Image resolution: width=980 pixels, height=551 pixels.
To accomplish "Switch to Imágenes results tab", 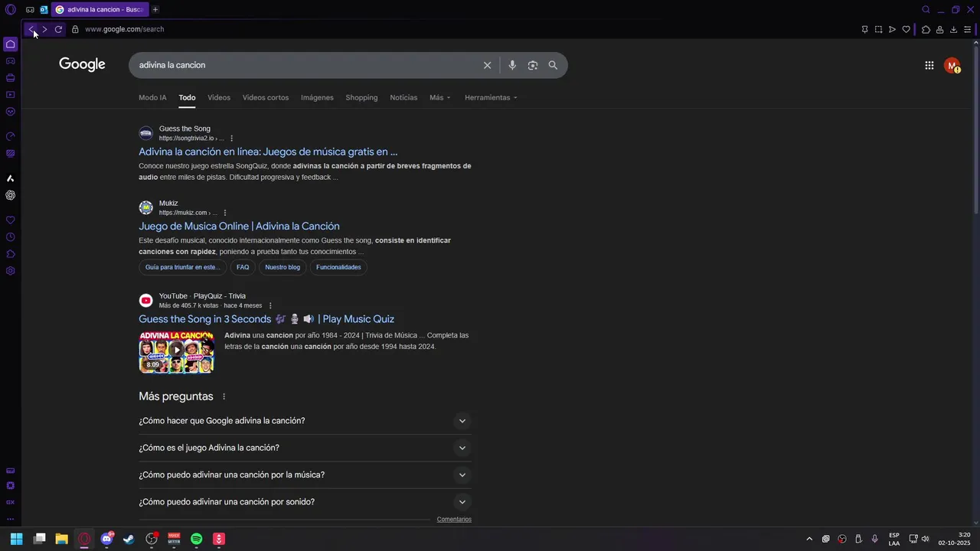I will [317, 98].
